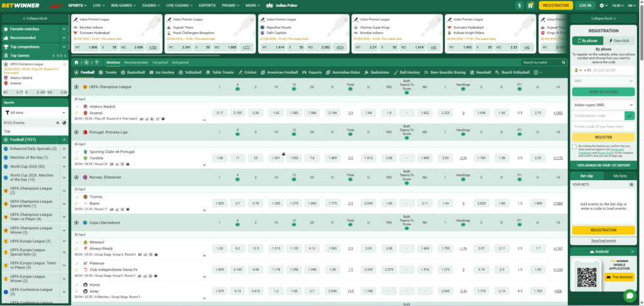
Task: Star the Tromso vs Brann match row
Action: coord(76,203)
